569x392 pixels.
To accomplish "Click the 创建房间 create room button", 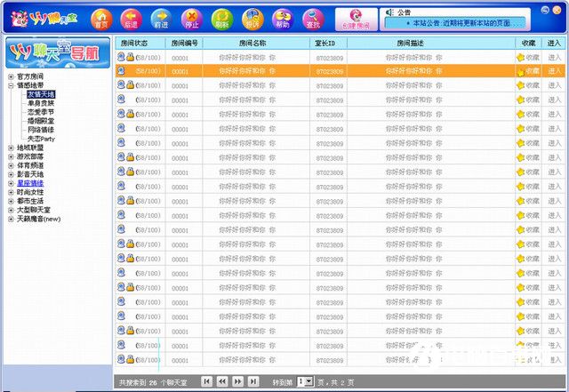I will pos(357,19).
